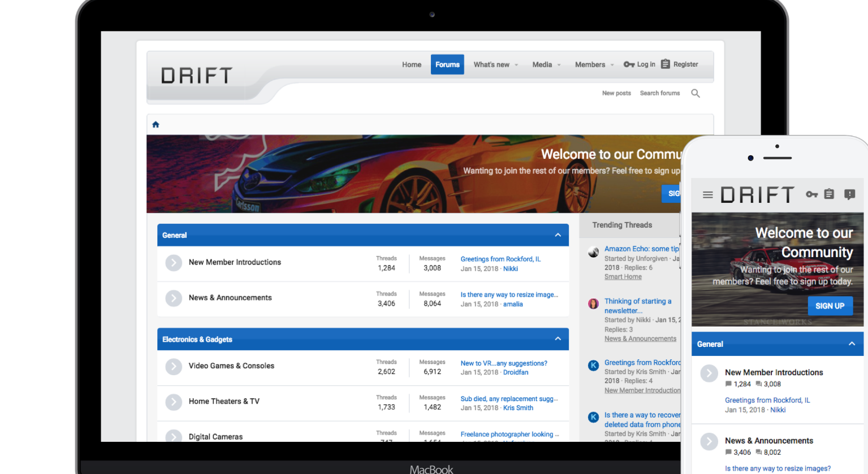868x474 pixels.
Task: Open the Members dropdown arrow
Action: tap(612, 65)
